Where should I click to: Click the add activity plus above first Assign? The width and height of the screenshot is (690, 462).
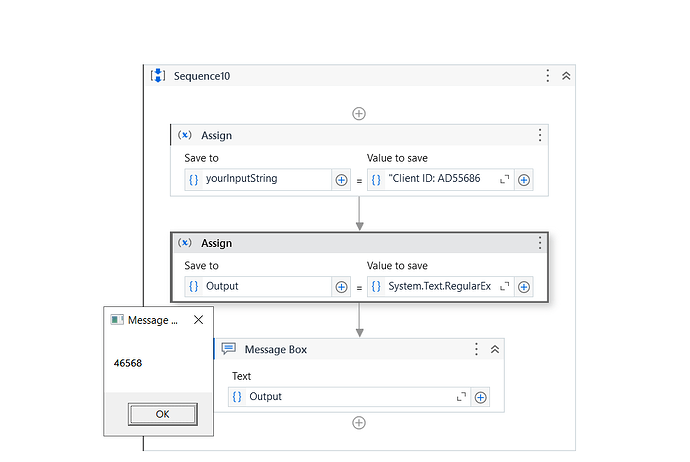click(x=359, y=113)
